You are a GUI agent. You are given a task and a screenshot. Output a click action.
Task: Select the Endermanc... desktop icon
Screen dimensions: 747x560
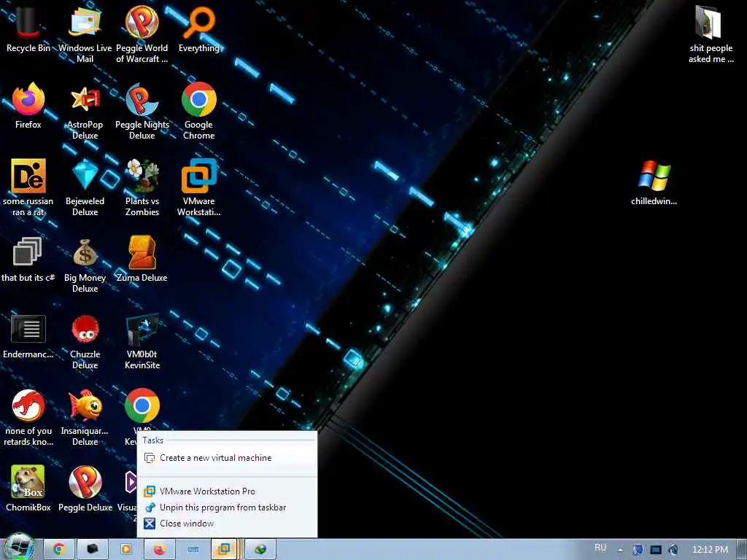pos(28,335)
